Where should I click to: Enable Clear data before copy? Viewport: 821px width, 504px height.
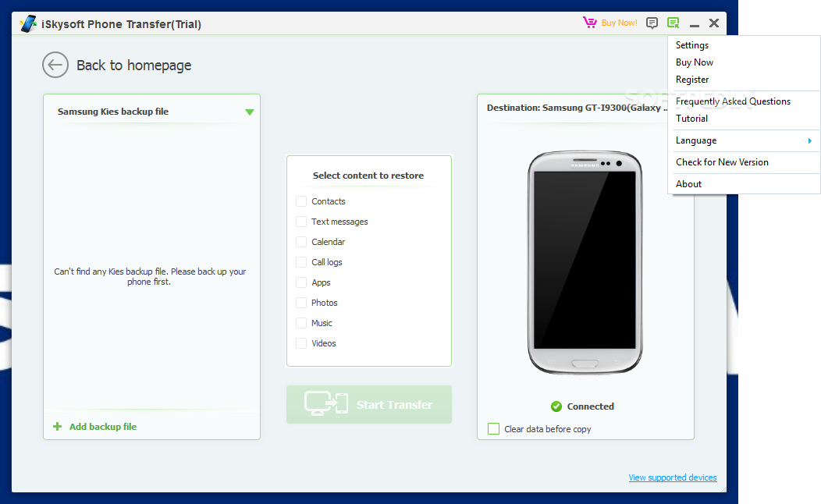494,428
